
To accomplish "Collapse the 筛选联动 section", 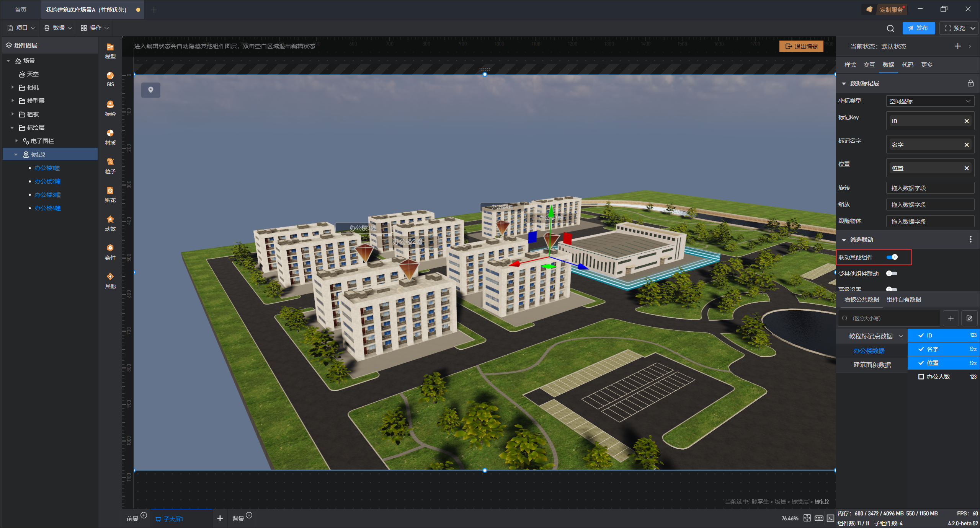I will (844, 240).
